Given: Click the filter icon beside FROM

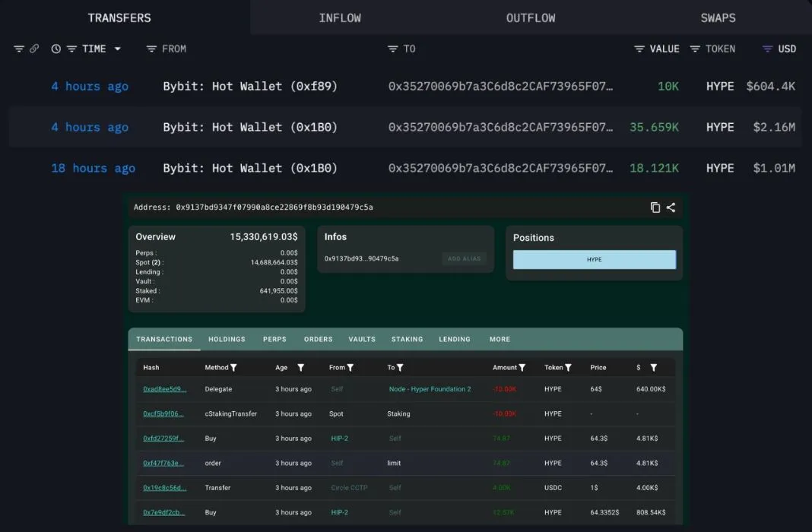Looking at the screenshot, I should (x=151, y=49).
